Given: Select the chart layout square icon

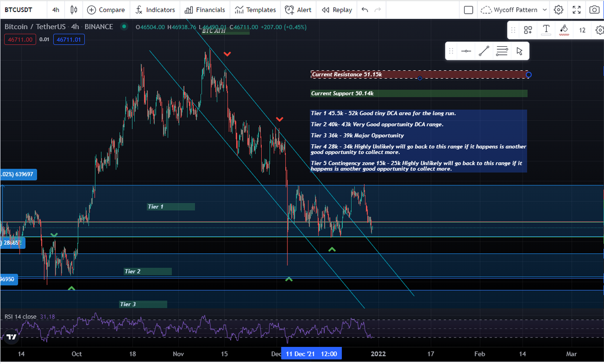Looking at the screenshot, I should click(468, 10).
